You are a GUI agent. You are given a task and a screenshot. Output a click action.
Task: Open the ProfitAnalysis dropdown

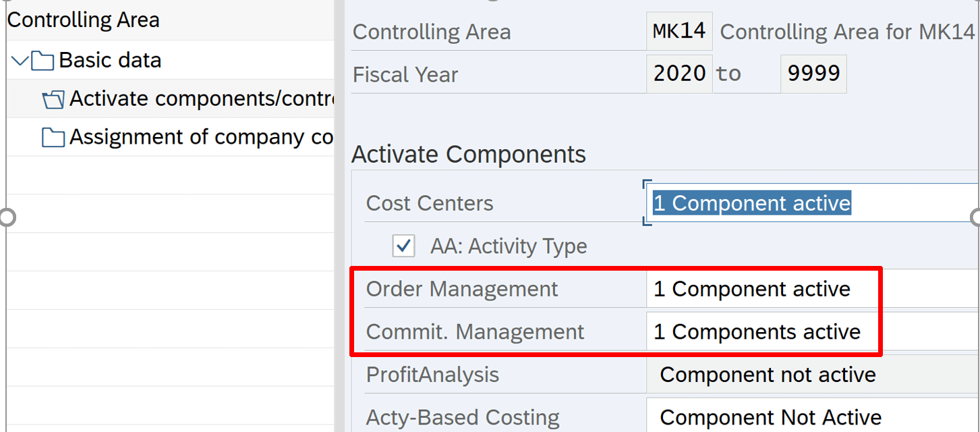(809, 375)
